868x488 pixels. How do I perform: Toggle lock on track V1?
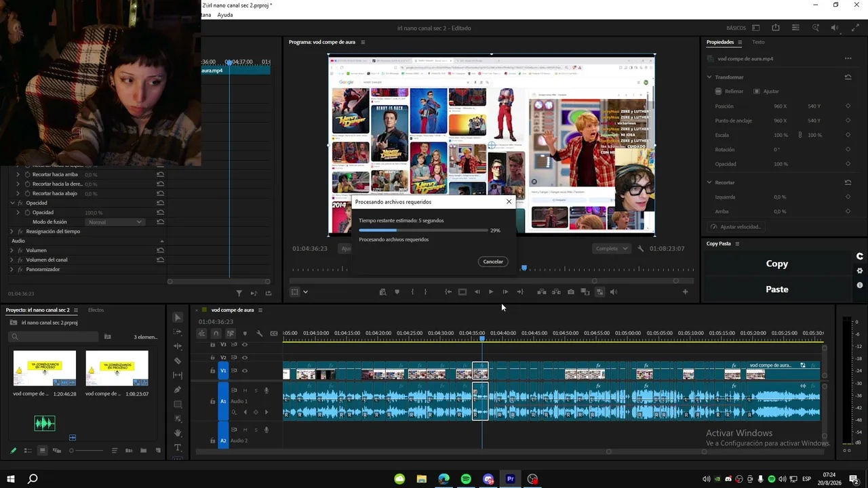[212, 371]
